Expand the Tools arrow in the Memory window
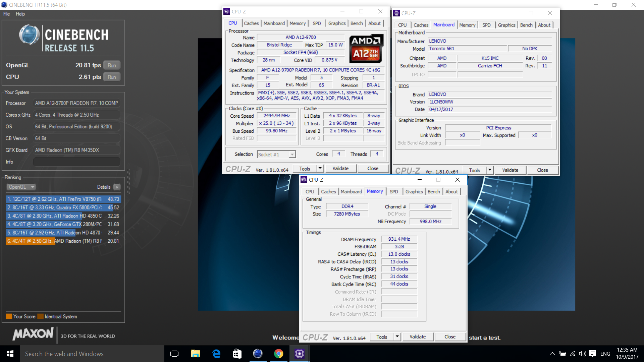The image size is (644, 362). (397, 337)
